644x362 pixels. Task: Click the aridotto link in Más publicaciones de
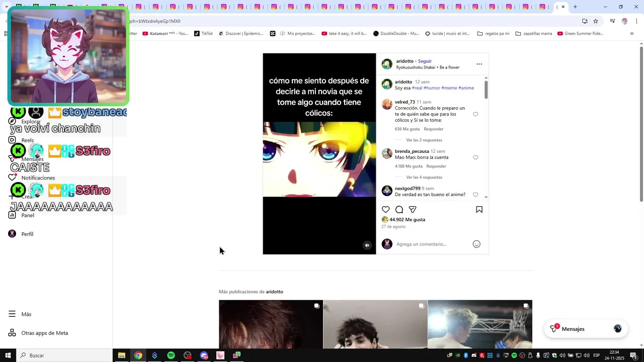(x=274, y=292)
